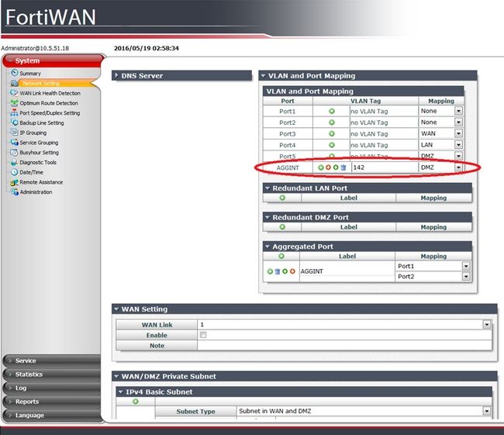Open the Port4 mapping dropdown showing LAN
This screenshot has height=435, width=504.
459,145
